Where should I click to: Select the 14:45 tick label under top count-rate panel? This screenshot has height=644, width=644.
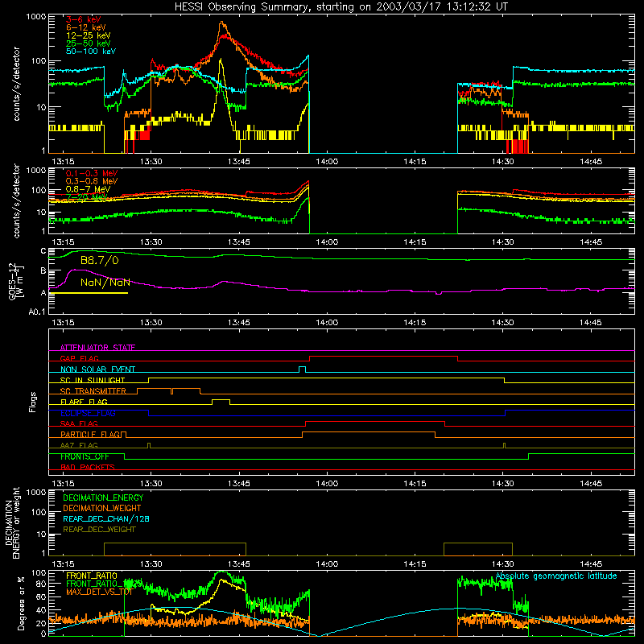click(x=591, y=162)
